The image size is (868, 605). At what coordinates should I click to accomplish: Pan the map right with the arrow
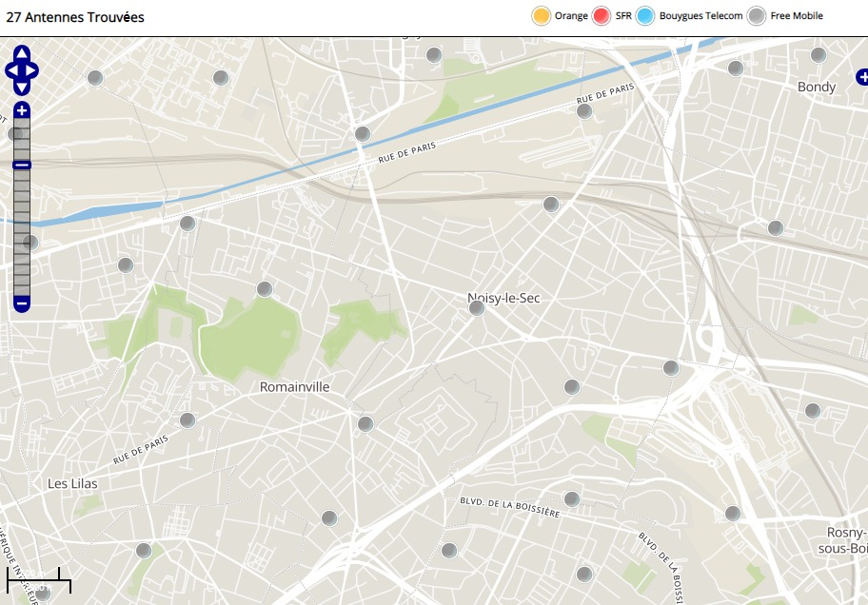(x=33, y=70)
